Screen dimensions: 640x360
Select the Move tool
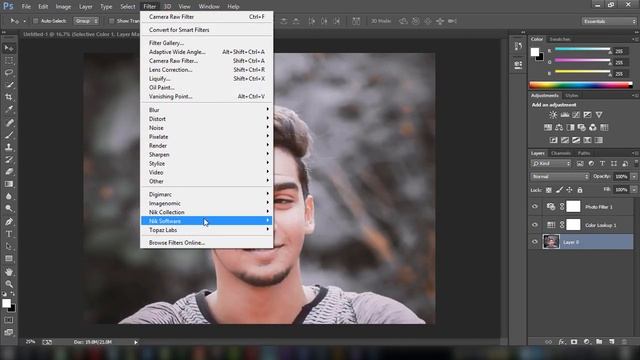pos(9,48)
